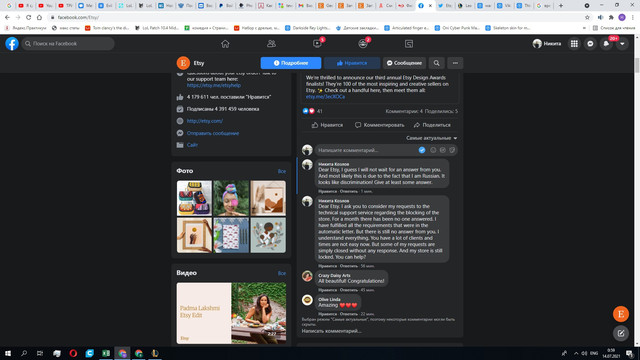This screenshot has width=640, height=360.
Task: Open the Gaming icon in top navigation
Action: 409,44
